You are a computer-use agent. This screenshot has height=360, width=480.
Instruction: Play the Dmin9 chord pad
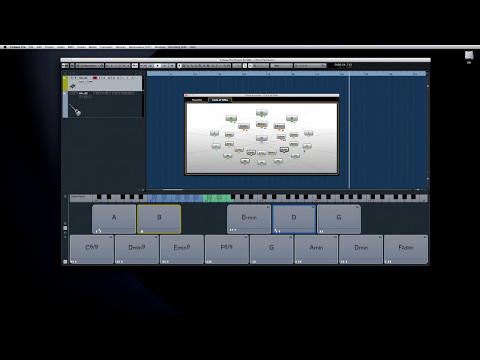coord(137,249)
